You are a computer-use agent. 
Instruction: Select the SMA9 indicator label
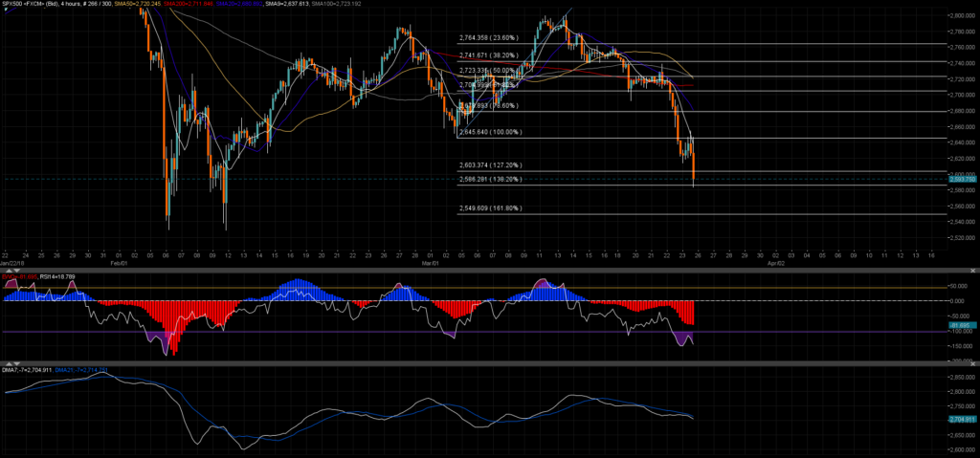[285, 4]
